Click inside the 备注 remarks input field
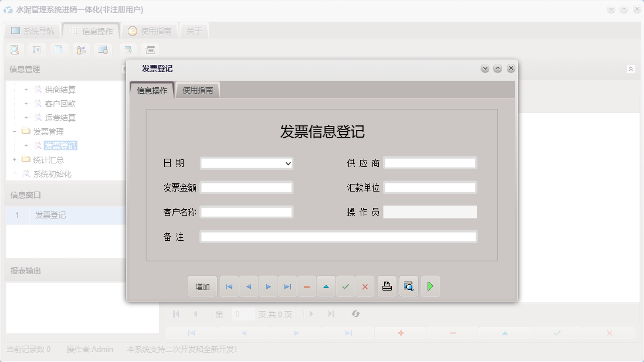 coord(337,236)
